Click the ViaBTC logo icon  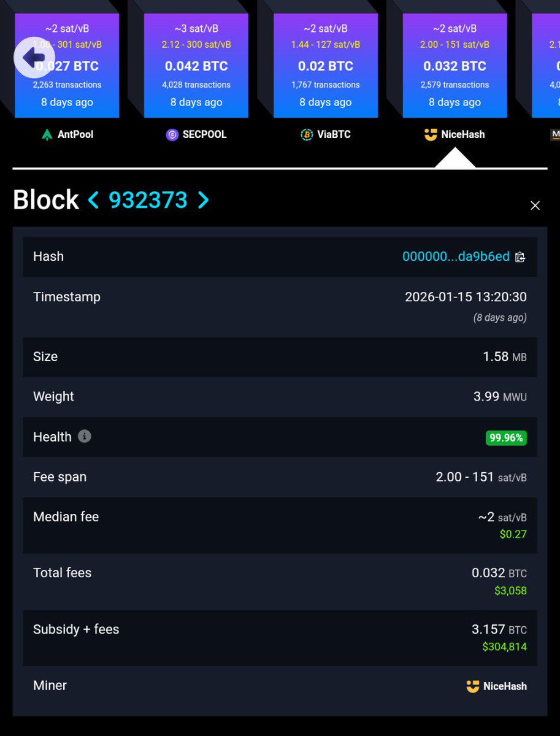[307, 134]
